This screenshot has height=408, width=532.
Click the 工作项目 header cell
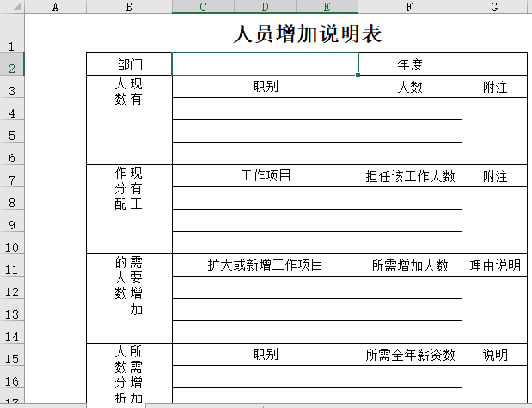click(x=265, y=176)
